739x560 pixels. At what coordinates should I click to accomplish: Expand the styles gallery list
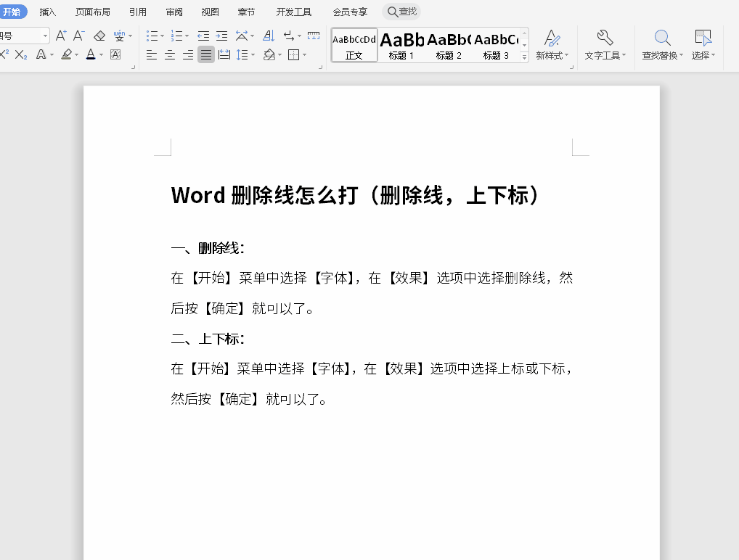pos(524,56)
